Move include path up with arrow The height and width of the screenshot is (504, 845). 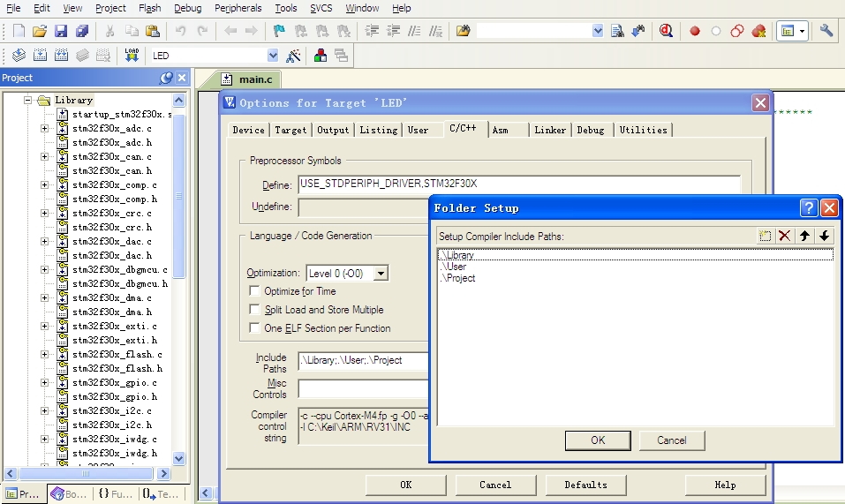point(804,236)
